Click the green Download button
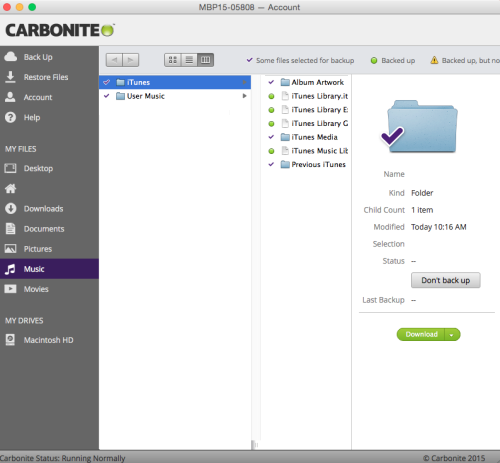Screen dimensions: 500x463 pyautogui.click(x=421, y=334)
